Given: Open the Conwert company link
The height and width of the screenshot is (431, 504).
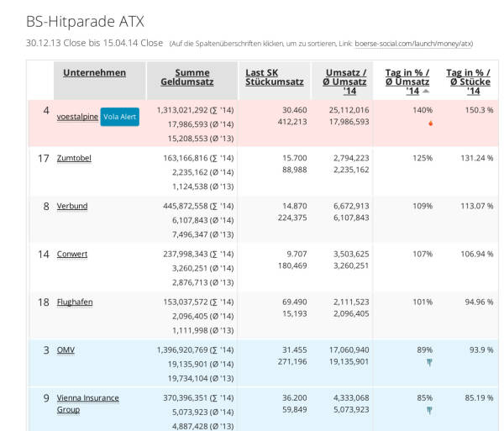Looking at the screenshot, I should (x=72, y=254).
